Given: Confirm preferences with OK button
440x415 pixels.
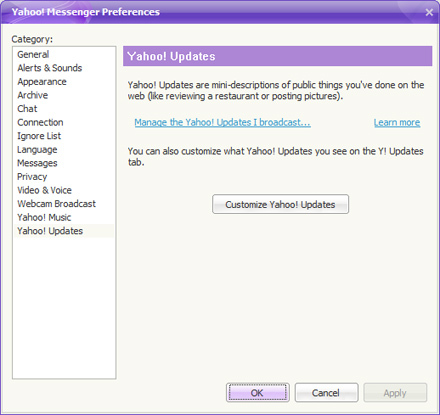Looking at the screenshot, I should point(257,393).
